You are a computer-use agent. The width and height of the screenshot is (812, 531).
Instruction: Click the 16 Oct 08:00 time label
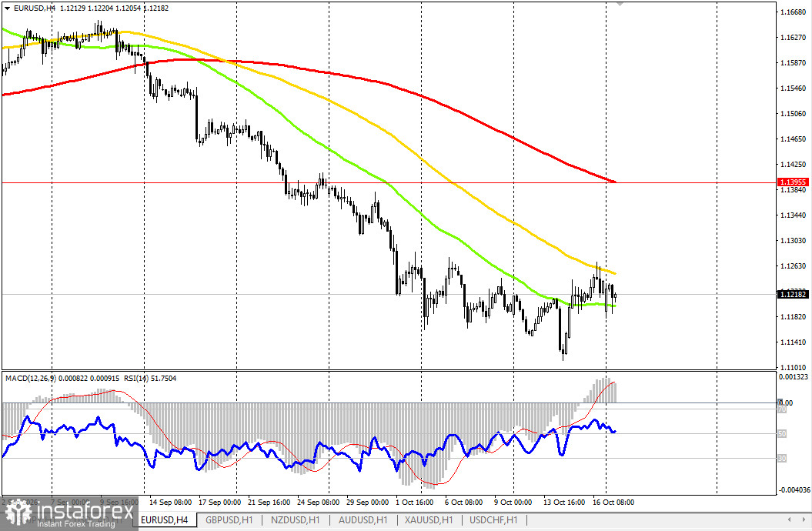click(x=613, y=503)
